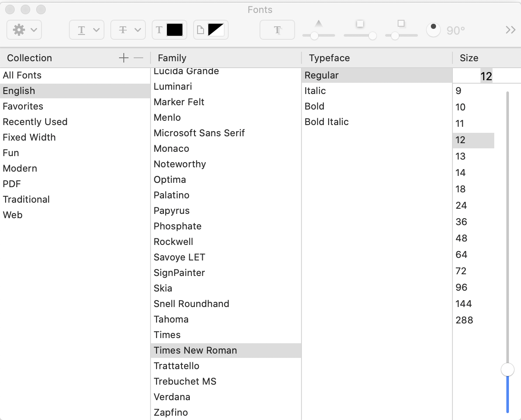
Task: Choose the Luminari font family
Action: click(x=226, y=86)
